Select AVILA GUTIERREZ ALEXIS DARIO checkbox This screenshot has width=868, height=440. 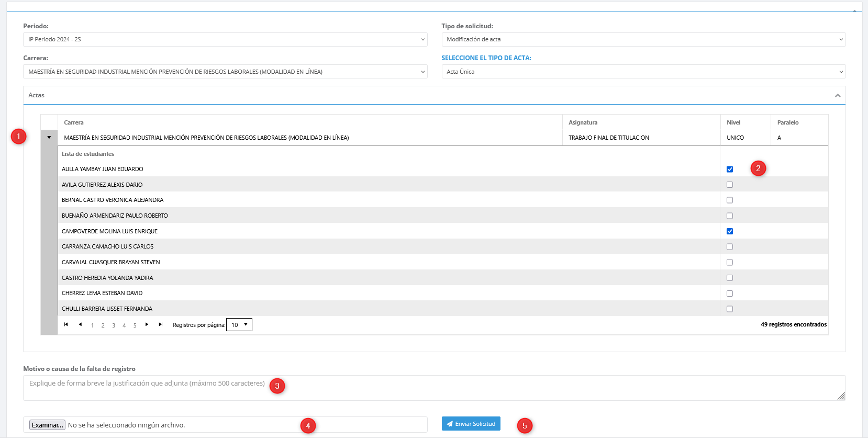[729, 185]
